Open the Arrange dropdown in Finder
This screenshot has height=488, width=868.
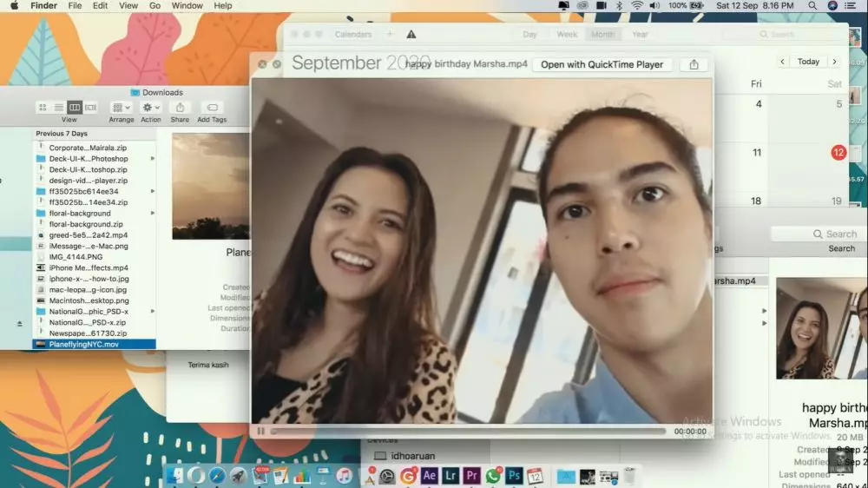pos(122,108)
